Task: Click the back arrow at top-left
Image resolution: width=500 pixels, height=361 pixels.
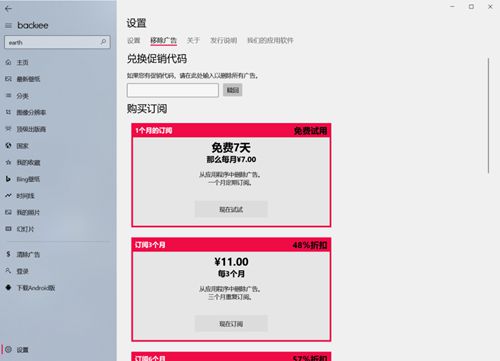Action: point(8,9)
